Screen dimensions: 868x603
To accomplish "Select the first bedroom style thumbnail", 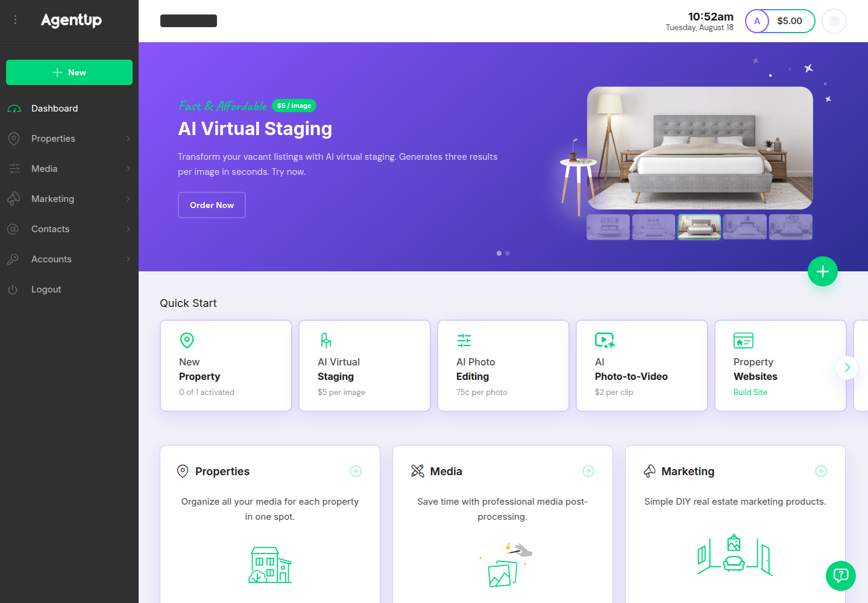I will (x=608, y=227).
